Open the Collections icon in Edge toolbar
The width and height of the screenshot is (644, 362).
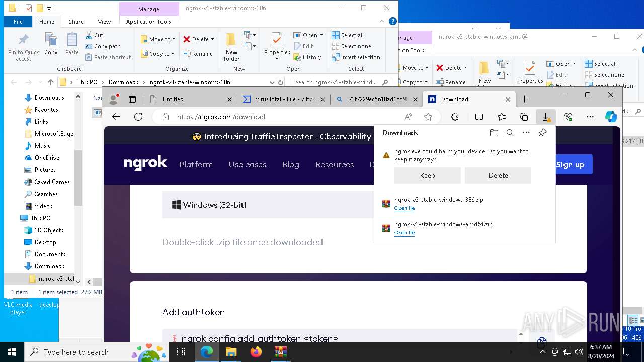(524, 117)
